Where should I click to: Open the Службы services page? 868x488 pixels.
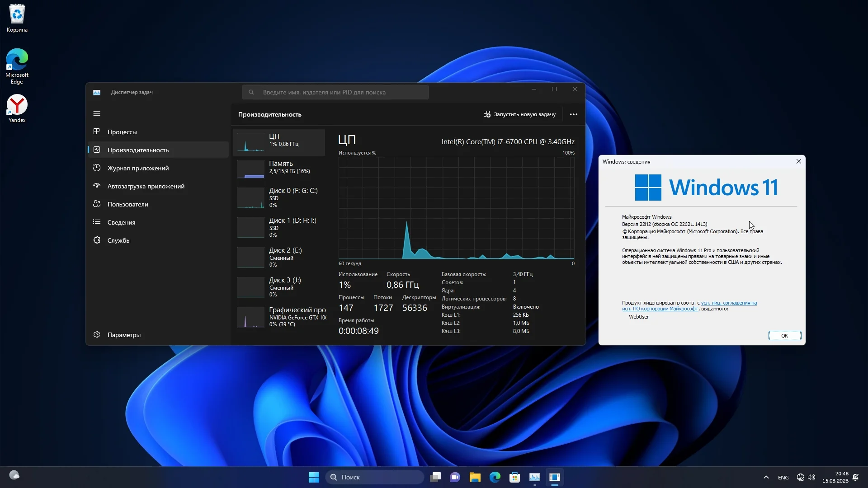[119, 240]
